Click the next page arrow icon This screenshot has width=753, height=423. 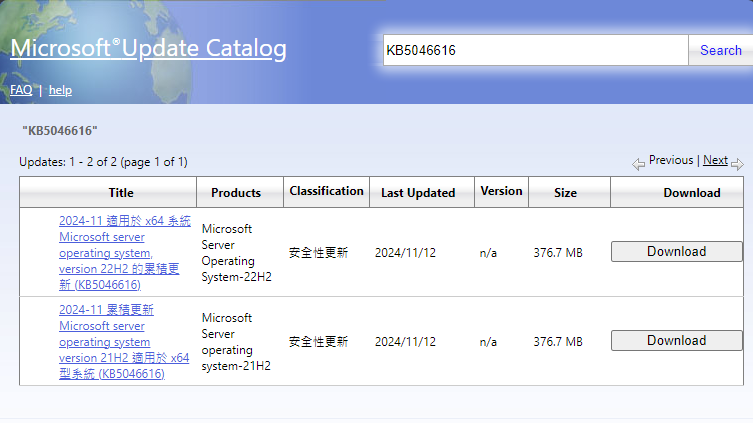click(x=737, y=164)
